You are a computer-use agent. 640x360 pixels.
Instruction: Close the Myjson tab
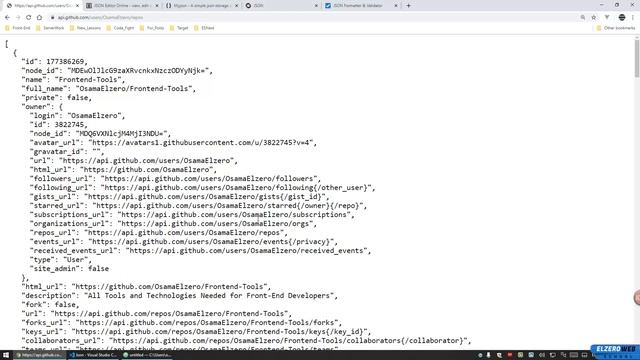(236, 6)
